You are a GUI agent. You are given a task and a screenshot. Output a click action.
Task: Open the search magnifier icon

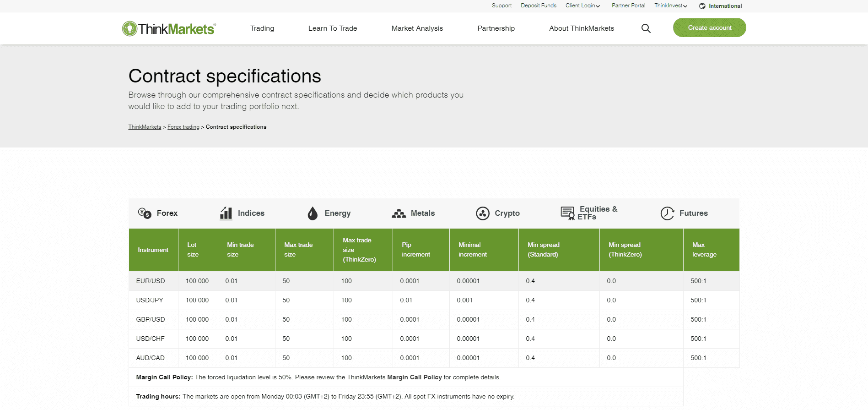[646, 28]
